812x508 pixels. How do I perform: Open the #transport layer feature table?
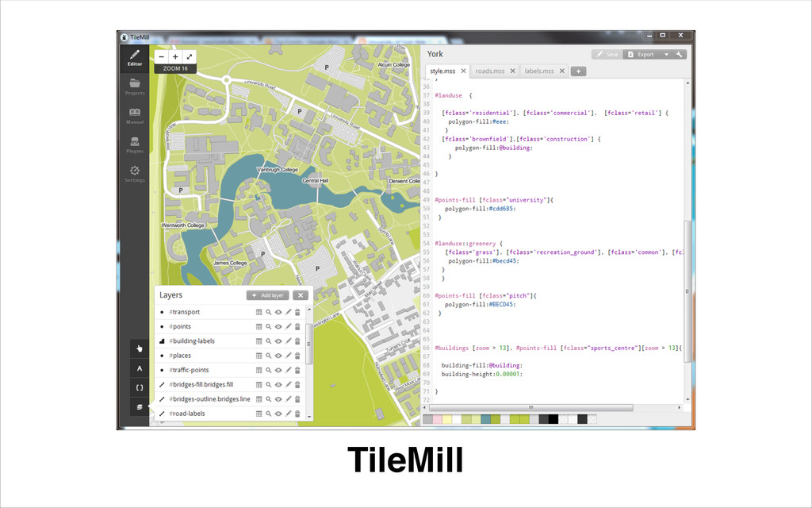point(259,312)
